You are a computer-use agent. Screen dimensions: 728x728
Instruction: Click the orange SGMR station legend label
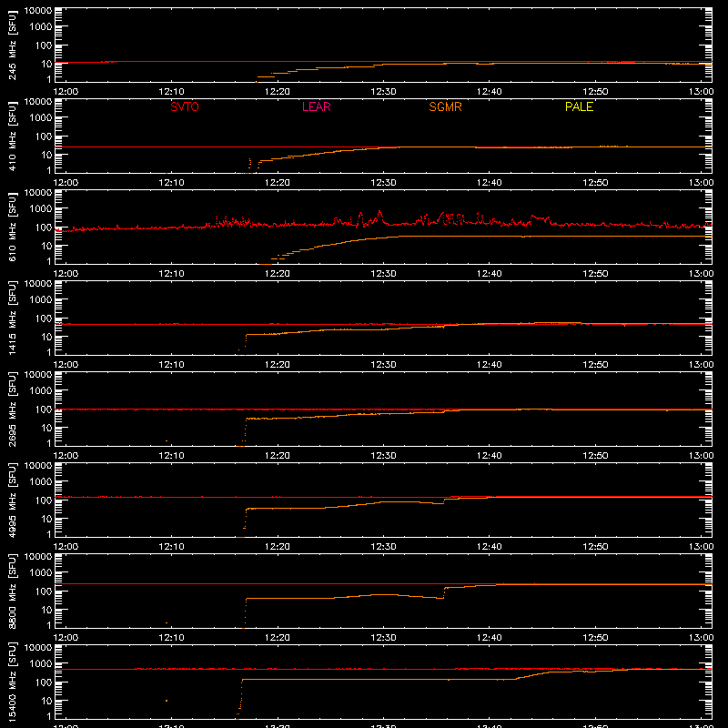[x=445, y=106]
